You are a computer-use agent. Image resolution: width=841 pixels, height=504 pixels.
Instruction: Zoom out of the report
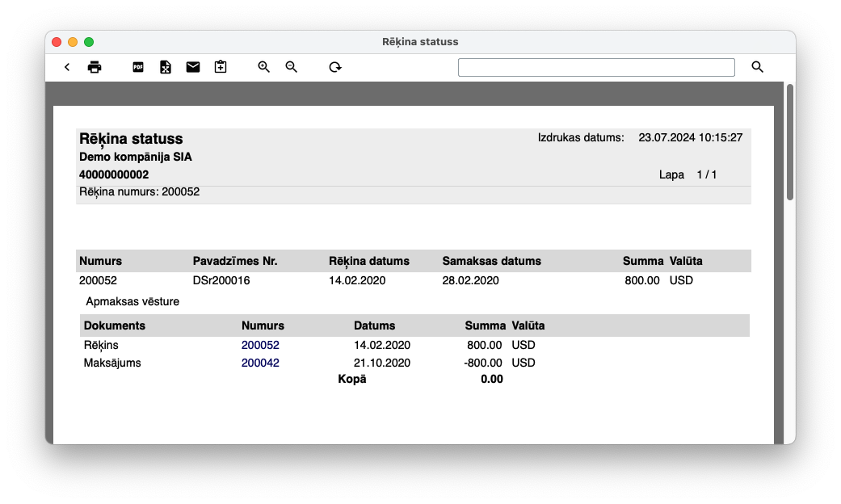[x=292, y=67]
